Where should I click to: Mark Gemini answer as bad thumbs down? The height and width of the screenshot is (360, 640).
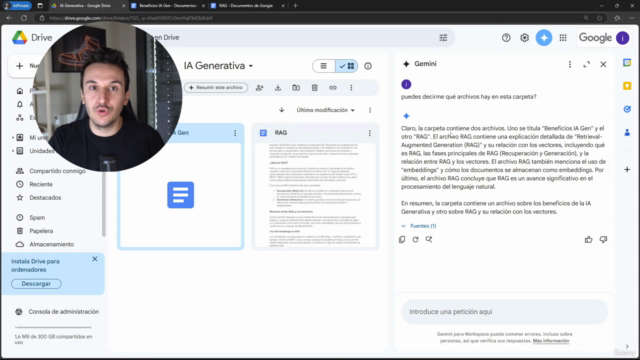[x=603, y=240]
